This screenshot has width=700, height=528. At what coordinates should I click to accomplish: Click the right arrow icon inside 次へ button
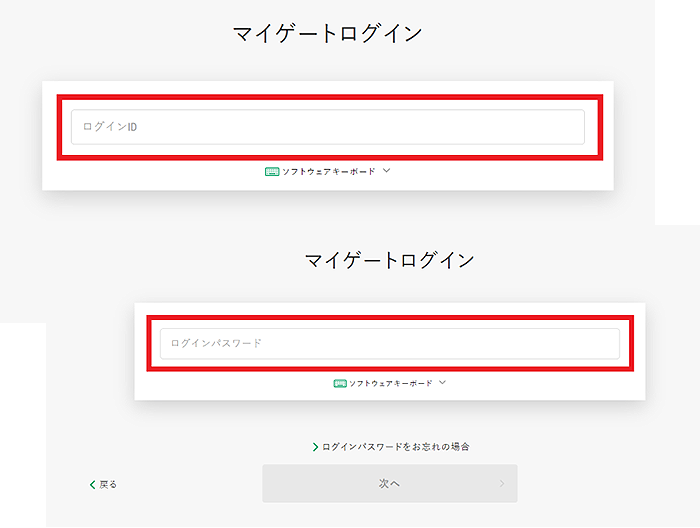(502, 483)
